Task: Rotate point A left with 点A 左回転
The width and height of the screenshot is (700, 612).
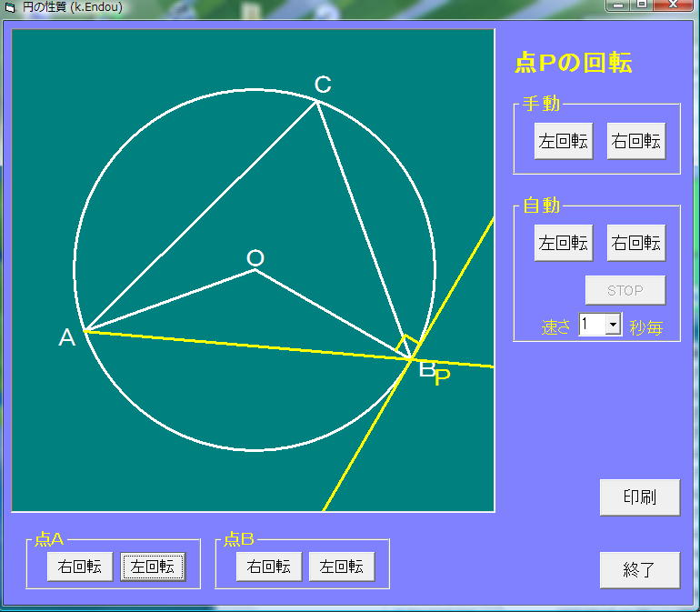Action: (x=153, y=567)
